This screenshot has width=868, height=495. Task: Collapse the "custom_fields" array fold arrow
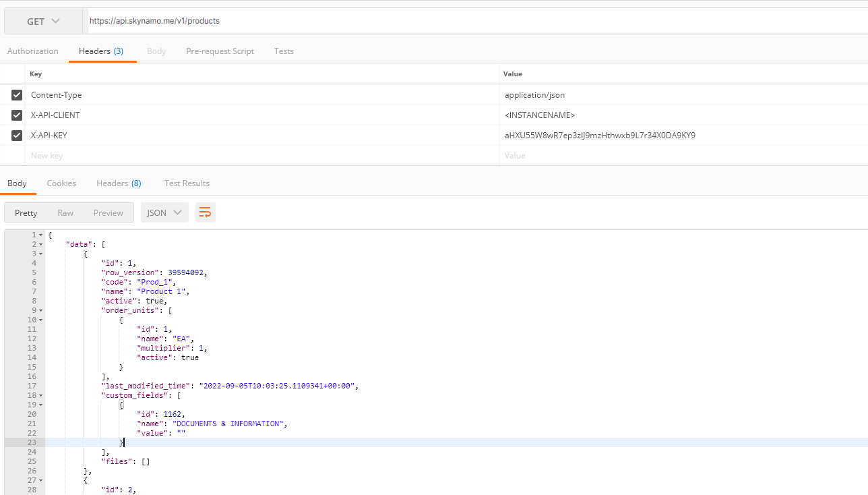tap(41, 395)
